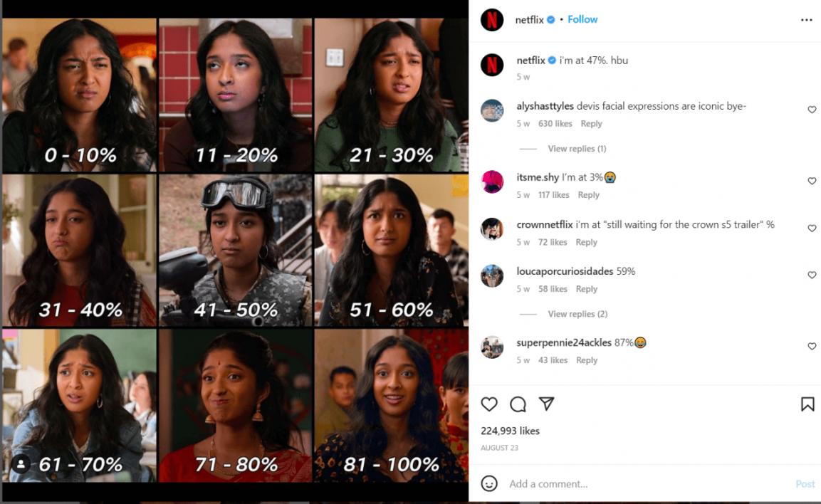Open the emoji picker in comment box
The width and height of the screenshot is (821, 504).
coord(489,483)
